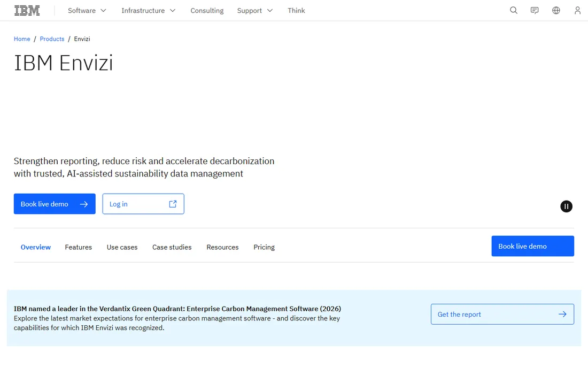The image size is (588, 368).
Task: Click the Book live demo hero button
Action: [x=55, y=204]
